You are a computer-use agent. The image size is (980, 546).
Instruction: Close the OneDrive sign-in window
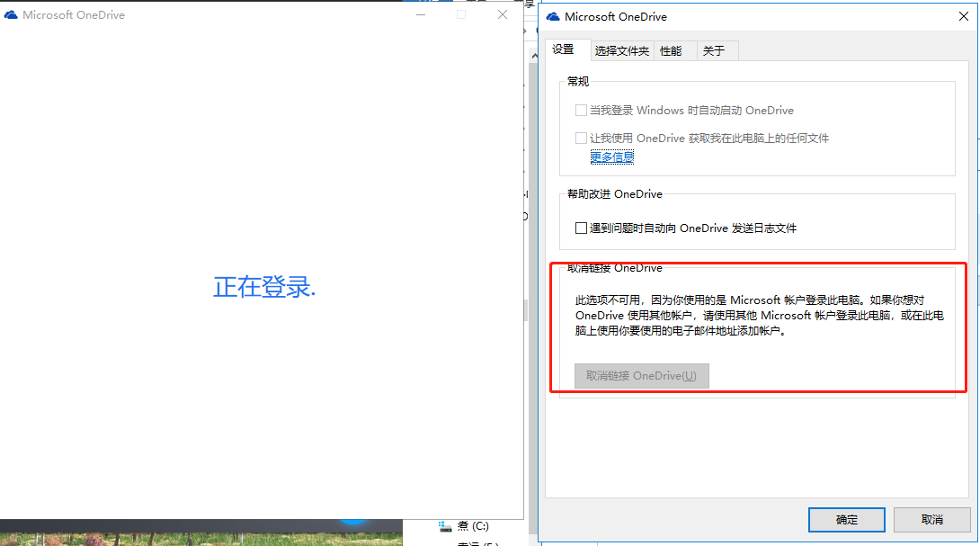503,15
